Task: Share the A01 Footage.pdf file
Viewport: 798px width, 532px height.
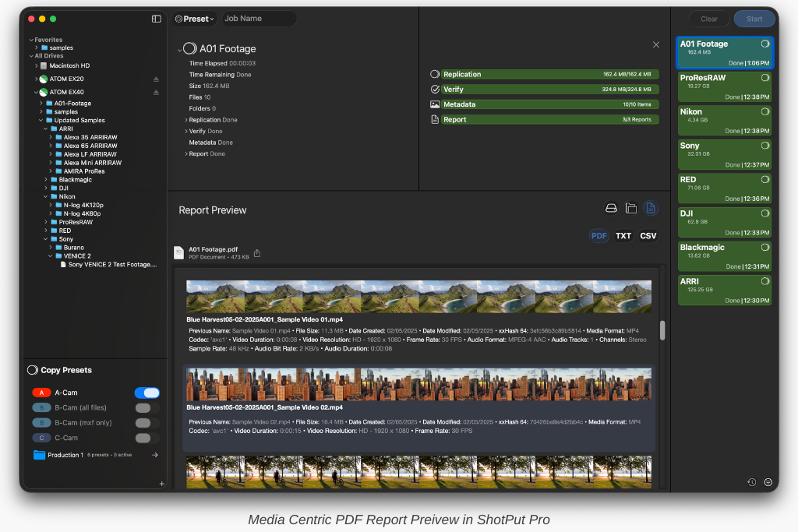Action: point(257,253)
